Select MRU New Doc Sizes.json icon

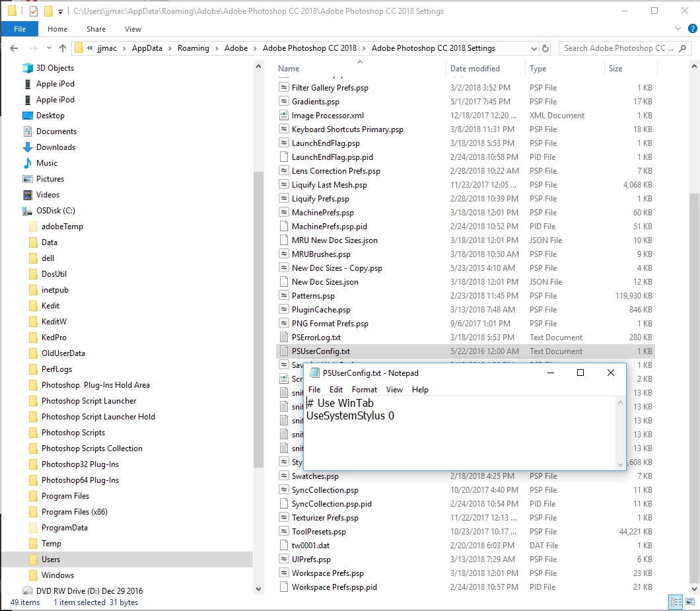[x=283, y=240]
